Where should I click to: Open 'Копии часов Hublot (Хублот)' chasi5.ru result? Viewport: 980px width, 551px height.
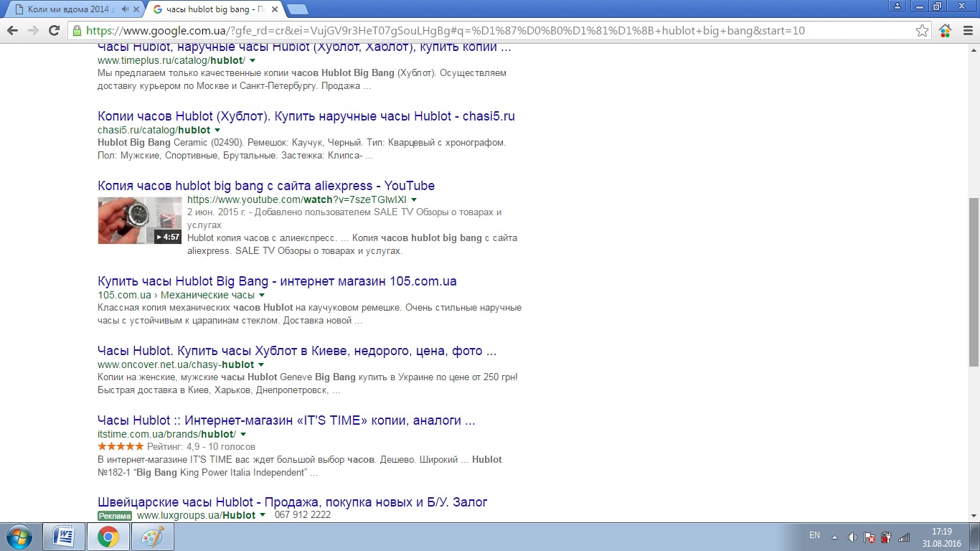pyautogui.click(x=306, y=116)
